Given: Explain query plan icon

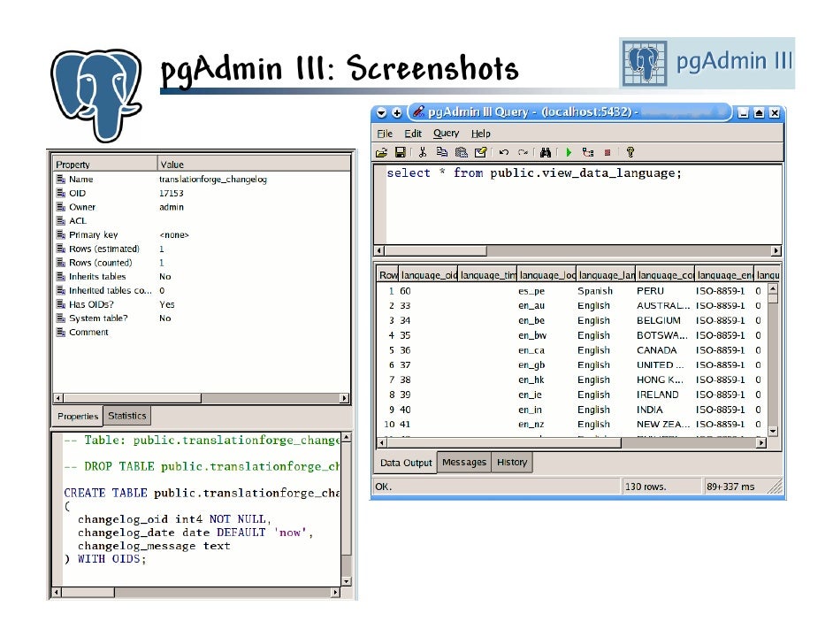Looking at the screenshot, I should (587, 152).
